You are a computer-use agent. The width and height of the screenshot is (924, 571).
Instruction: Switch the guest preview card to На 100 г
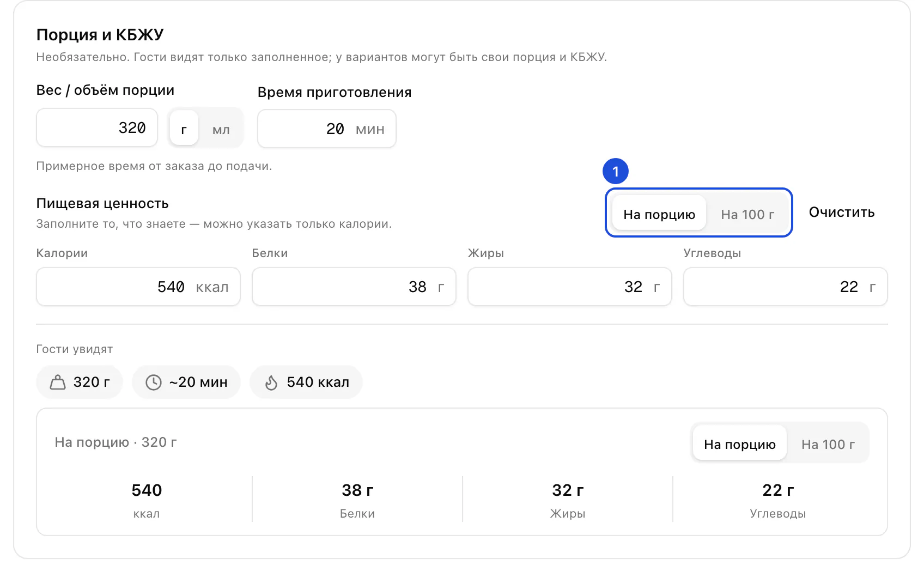point(828,444)
